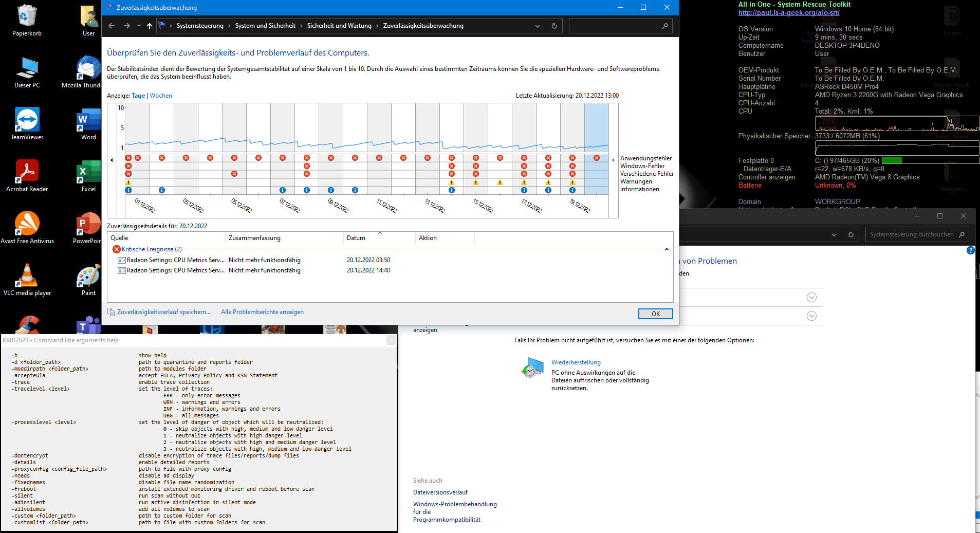Switch the chart view to Tage
Image resolution: width=980 pixels, height=533 pixels.
138,96
